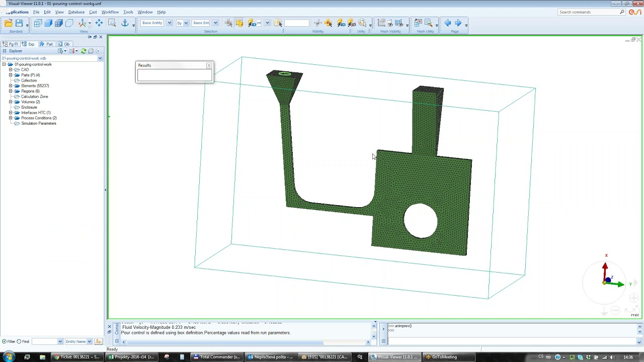Open GoToMeeting from the taskbar
The width and height of the screenshot is (644, 362).
[441, 357]
